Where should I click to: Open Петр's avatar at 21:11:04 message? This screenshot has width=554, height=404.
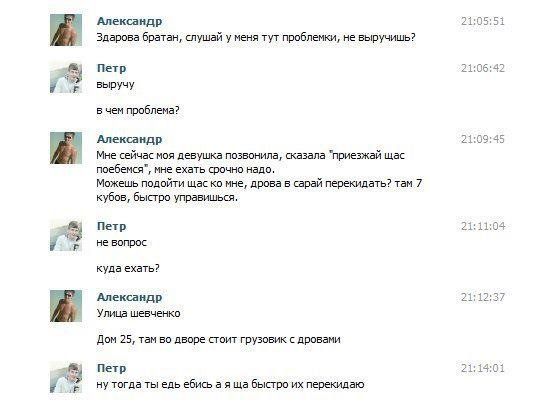(66, 235)
